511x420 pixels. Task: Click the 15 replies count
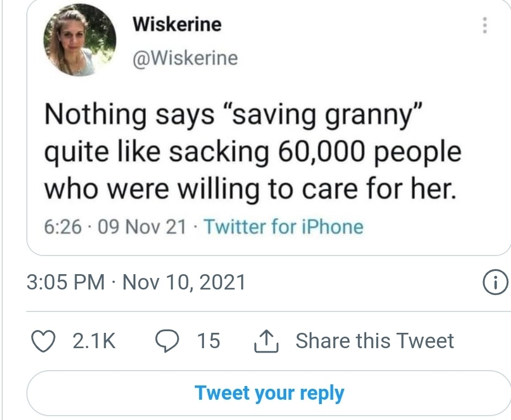pyautogui.click(x=208, y=340)
